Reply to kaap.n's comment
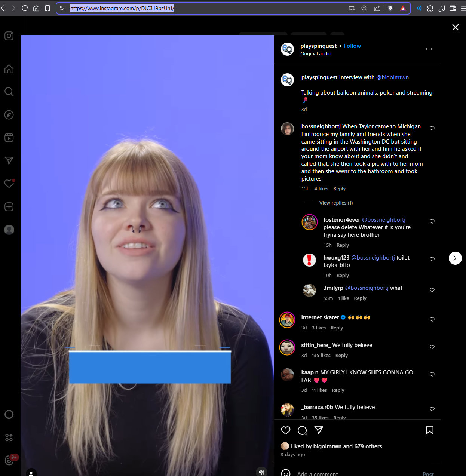The width and height of the screenshot is (466, 476). pos(338,390)
